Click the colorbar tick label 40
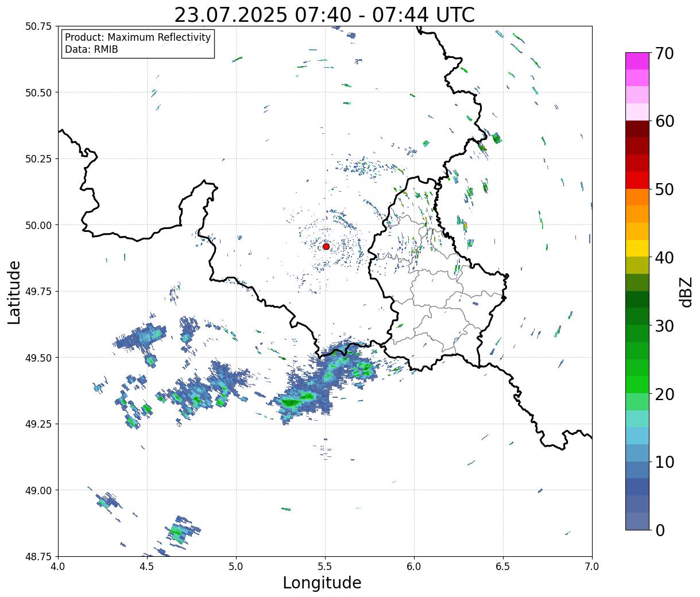The height and width of the screenshot is (597, 700). [664, 258]
